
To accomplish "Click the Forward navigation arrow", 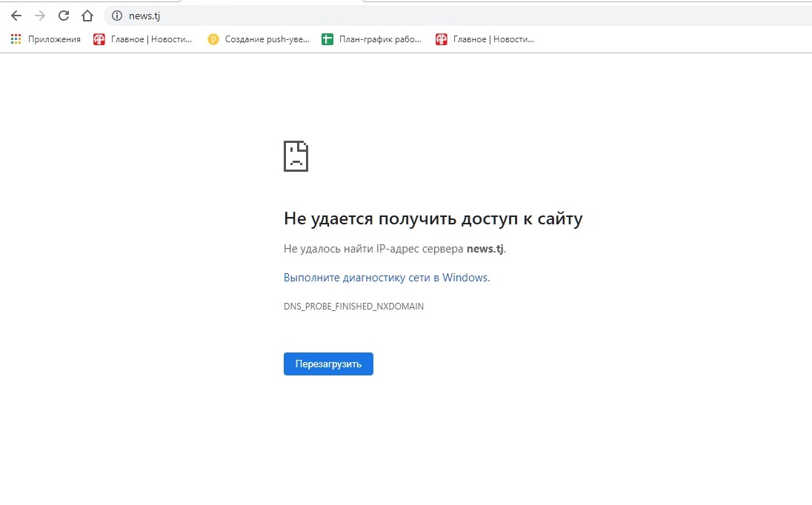I will tap(40, 16).
